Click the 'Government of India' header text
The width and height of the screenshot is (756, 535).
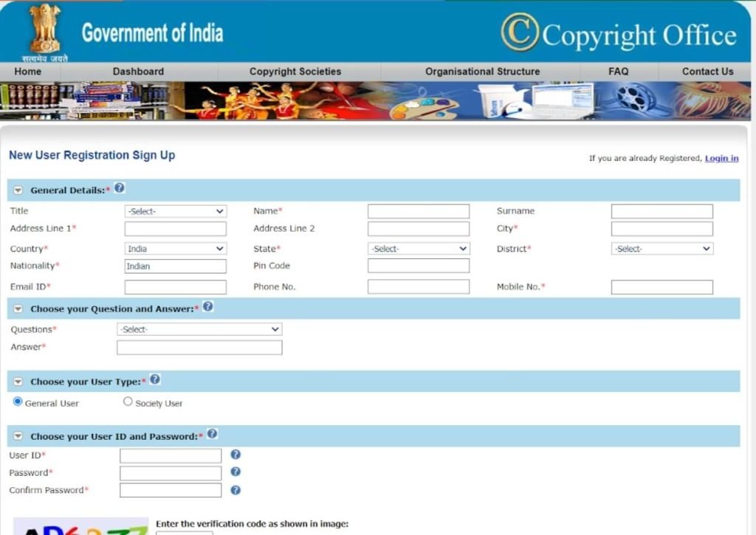point(152,32)
